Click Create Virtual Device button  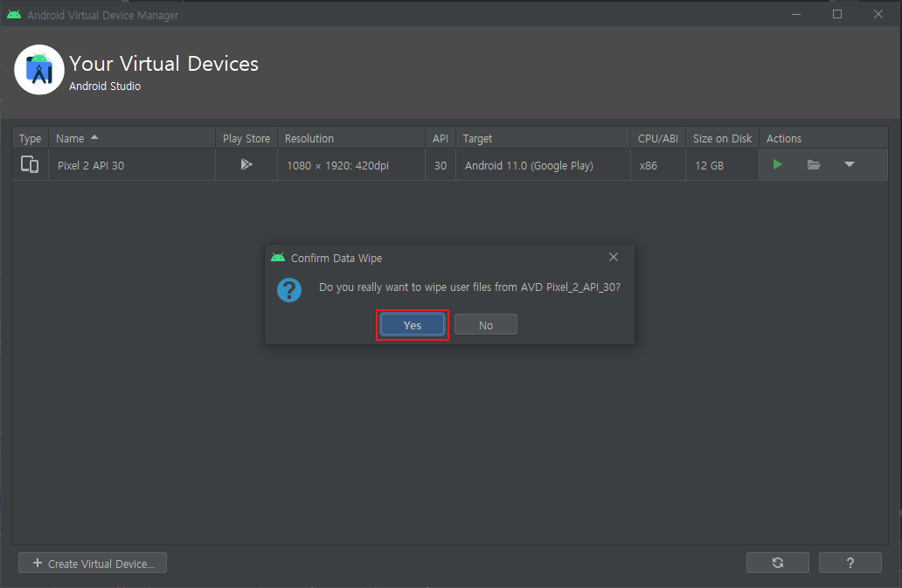pyautogui.click(x=93, y=564)
